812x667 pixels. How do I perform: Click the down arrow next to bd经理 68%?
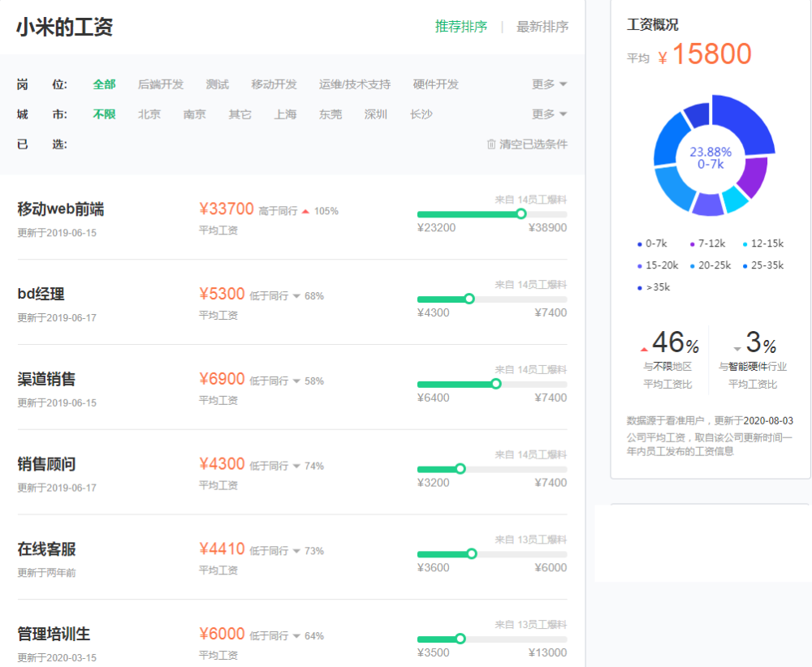[x=296, y=296]
